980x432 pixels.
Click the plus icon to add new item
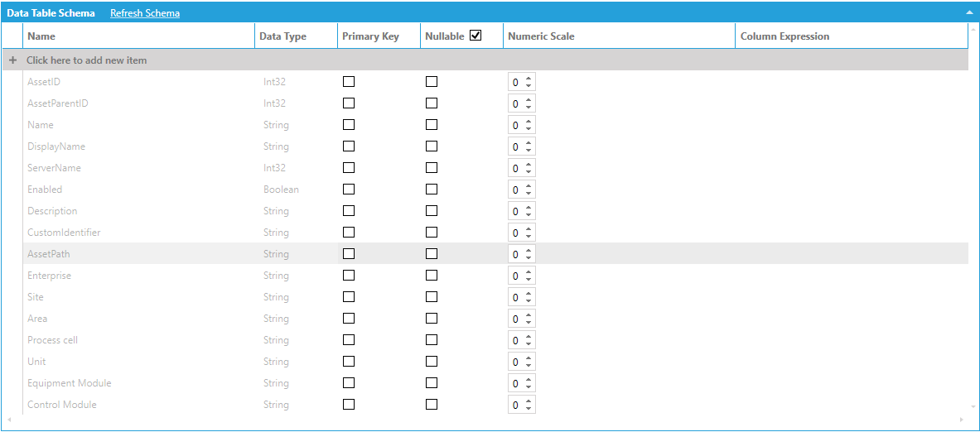pos(12,60)
